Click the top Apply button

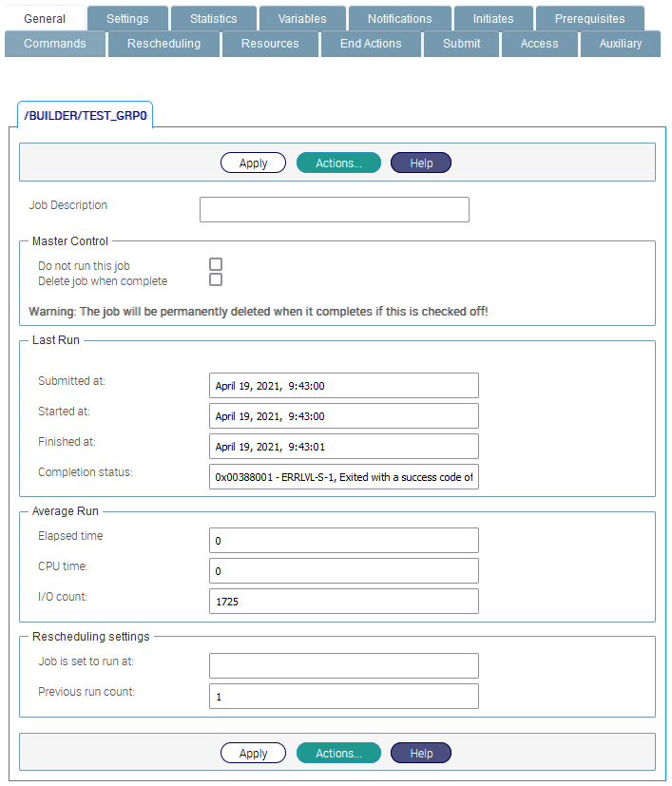coord(253,163)
